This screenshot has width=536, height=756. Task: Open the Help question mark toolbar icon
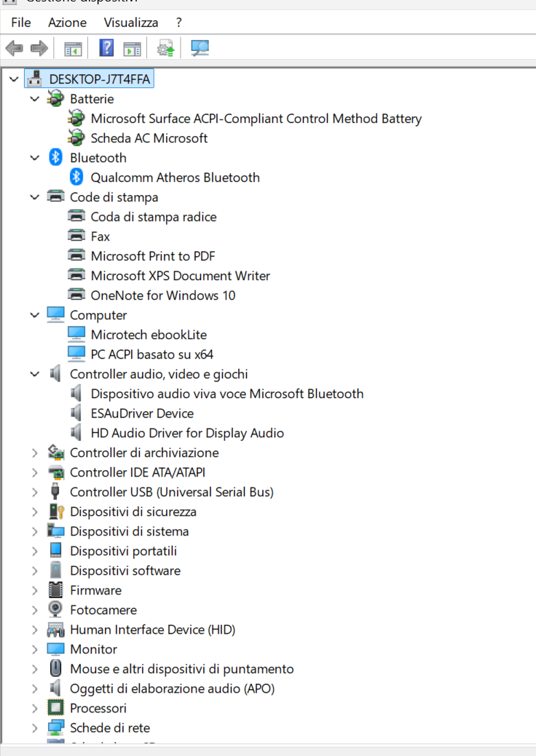[x=106, y=48]
